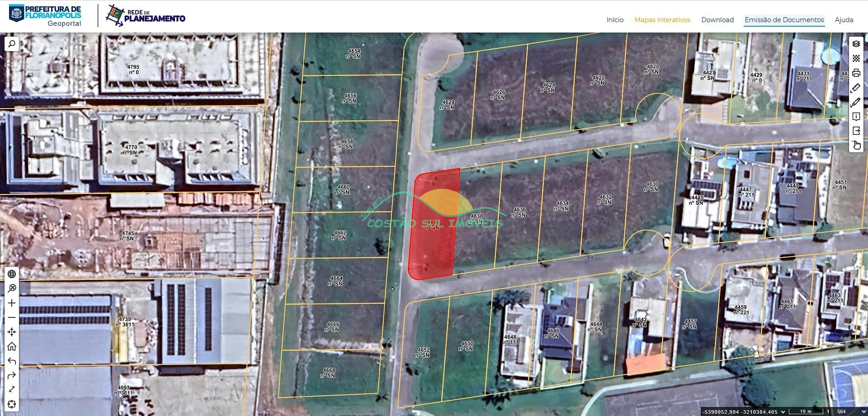Screen dimensions: 868x416
Task: Select parcel labeled 4646
Action: (552, 333)
